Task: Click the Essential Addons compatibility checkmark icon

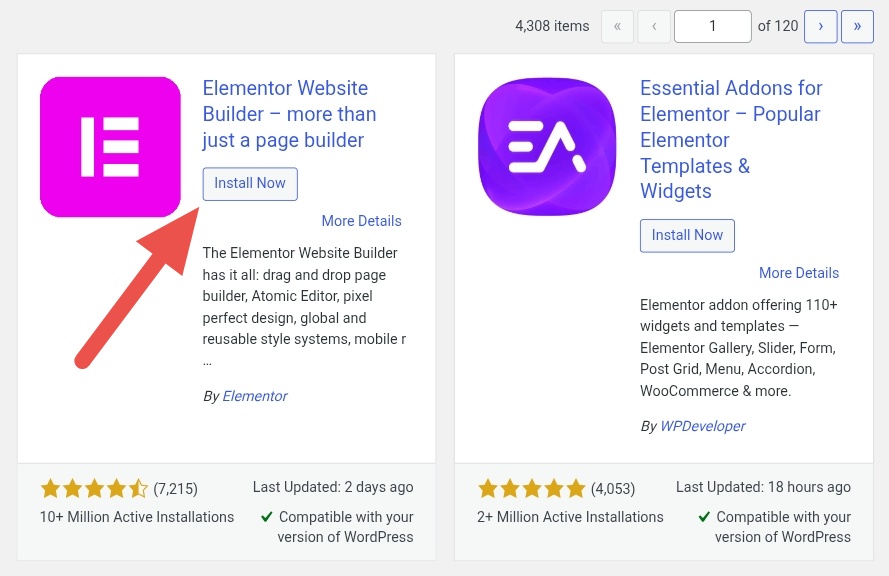Action: [704, 516]
